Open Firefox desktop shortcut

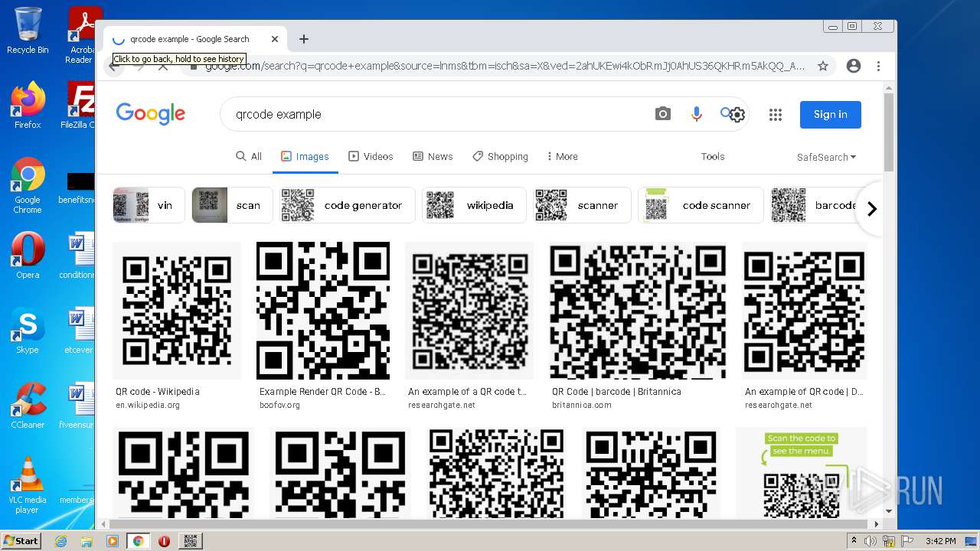[x=28, y=106]
